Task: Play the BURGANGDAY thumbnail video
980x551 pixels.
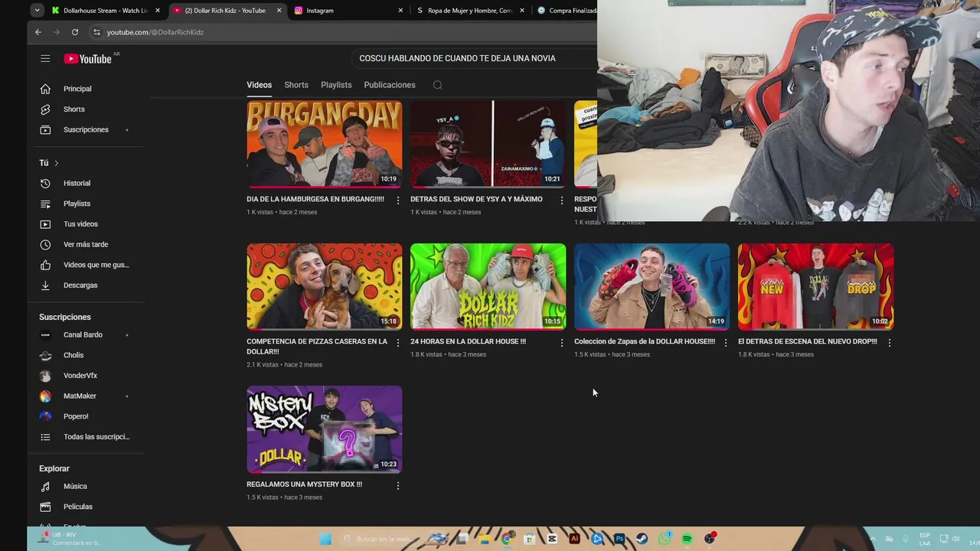Action: pyautogui.click(x=325, y=144)
